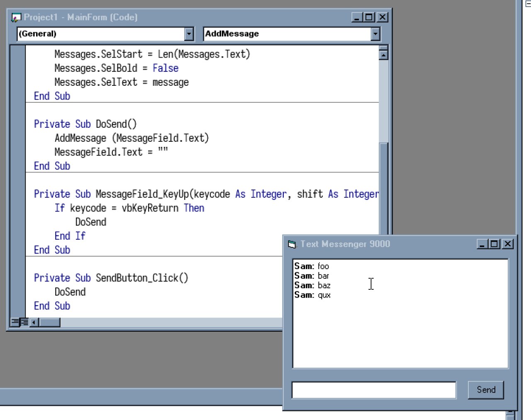Close the Text Messenger 9000 window
This screenshot has width=531, height=420.
tap(508, 244)
